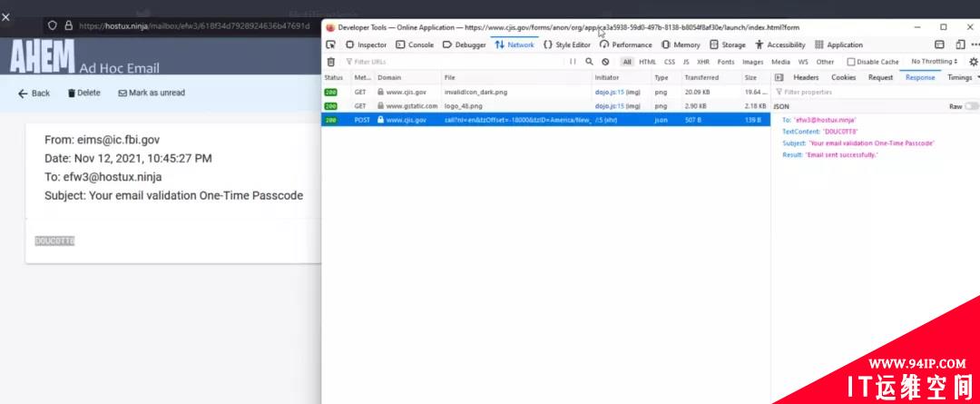This screenshot has height=404, width=980.
Task: Filter requests by CSS
Action: pyautogui.click(x=670, y=62)
